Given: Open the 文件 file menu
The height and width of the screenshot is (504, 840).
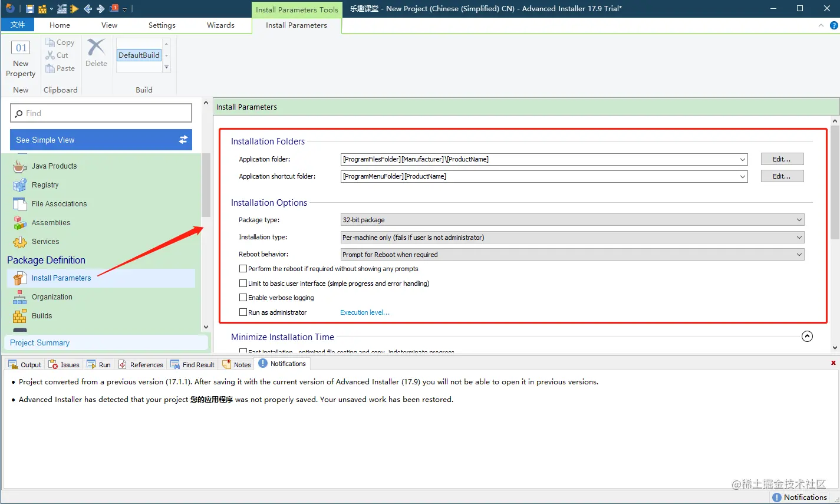Looking at the screenshot, I should coord(18,25).
